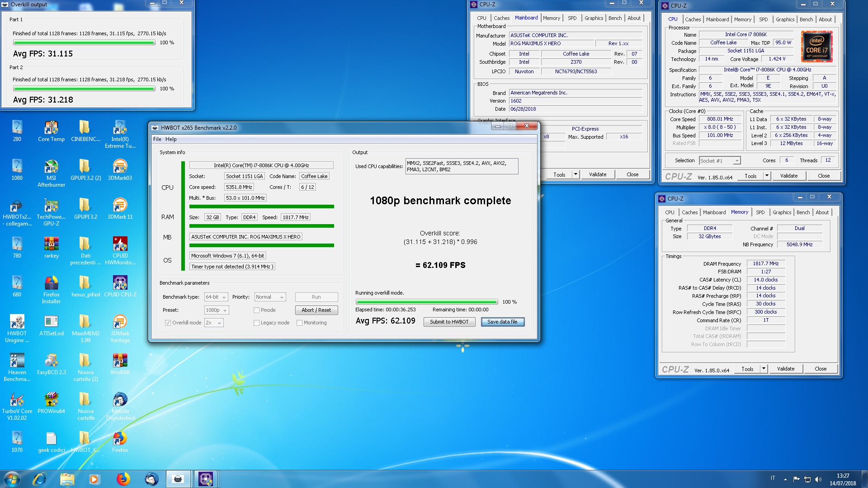
Task: Open 3DMark Vantage shortcut
Action: click(120, 328)
